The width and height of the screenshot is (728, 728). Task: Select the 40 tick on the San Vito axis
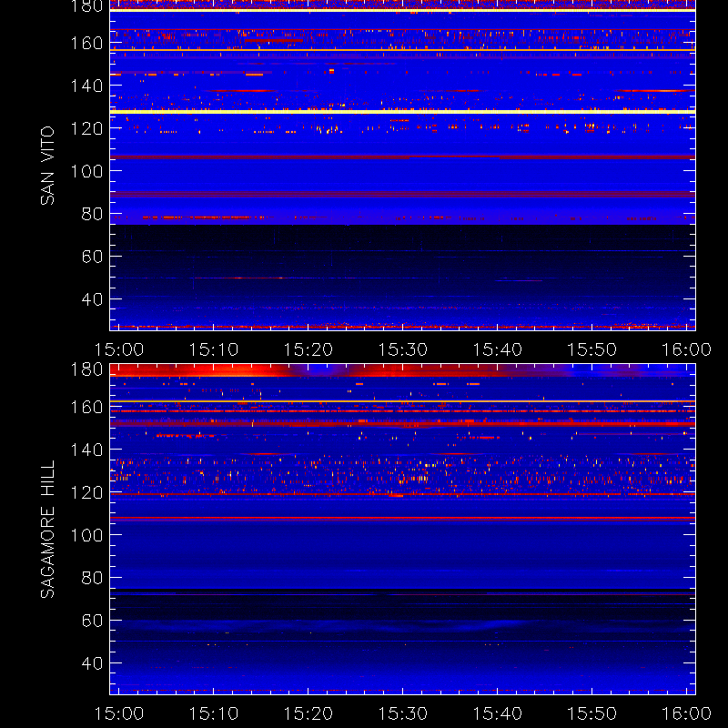tap(92, 299)
